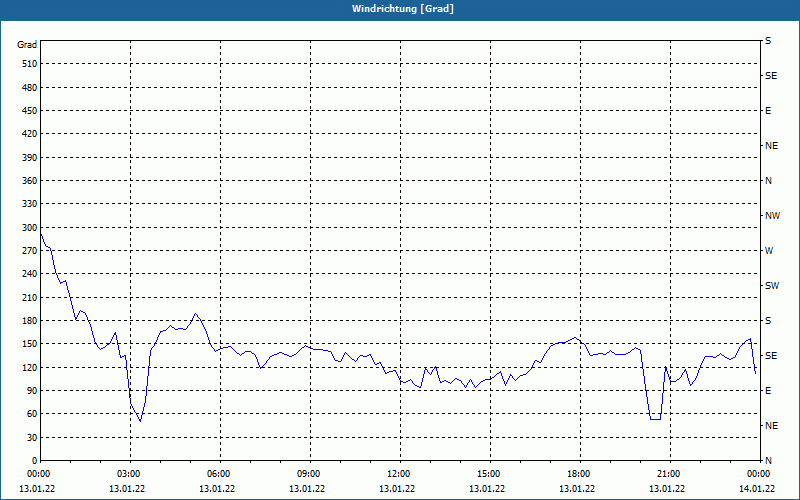Image resolution: width=800 pixels, height=500 pixels.
Task: Select the y-axis value "450"
Action: pyautogui.click(x=30, y=111)
